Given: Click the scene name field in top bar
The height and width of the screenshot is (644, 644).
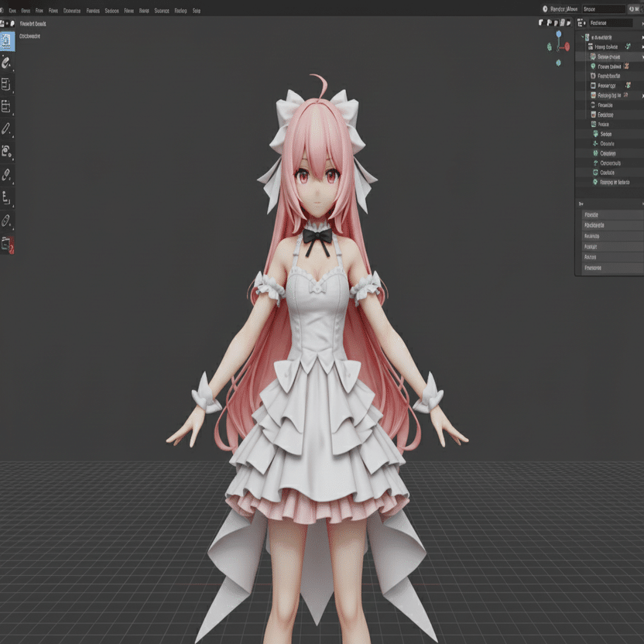Looking at the screenshot, I should click(x=603, y=9).
